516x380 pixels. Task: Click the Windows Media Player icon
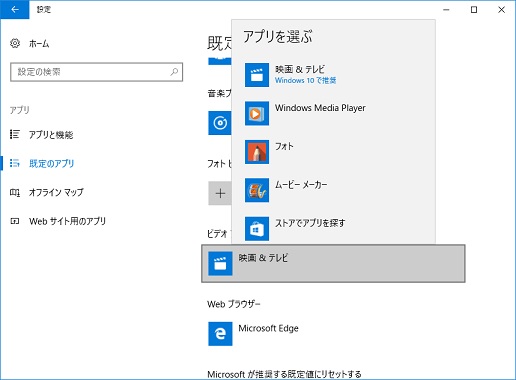257,113
